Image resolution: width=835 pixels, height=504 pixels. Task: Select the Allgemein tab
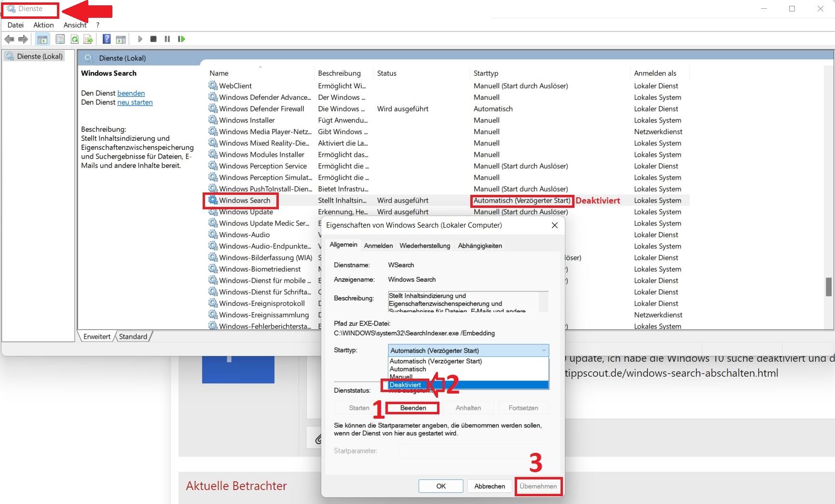pos(343,245)
